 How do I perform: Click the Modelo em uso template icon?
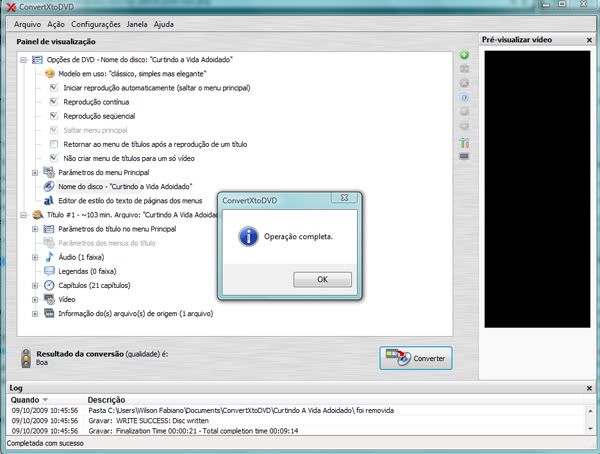point(50,74)
